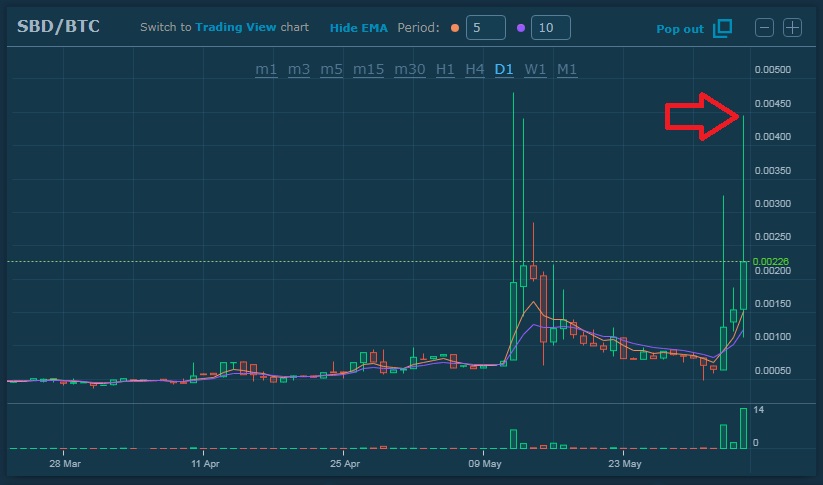The width and height of the screenshot is (823, 485).
Task: Click the 09 May date label
Action: (x=484, y=464)
